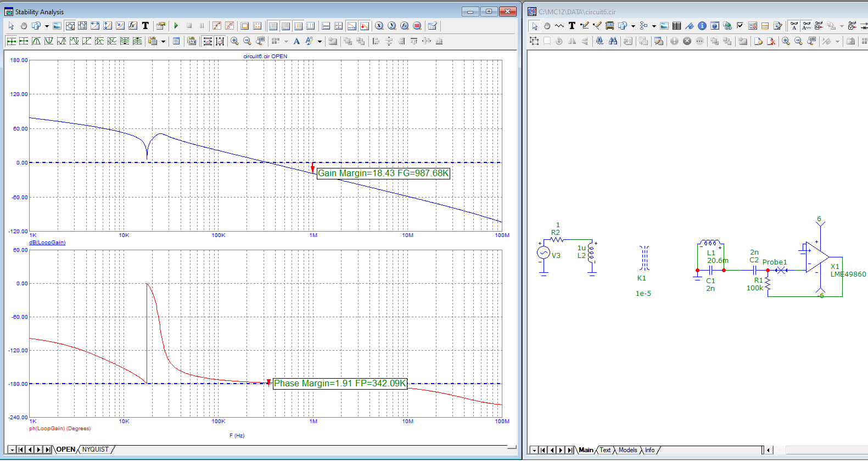Click the green Run analysis button
The height and width of the screenshot is (461, 868).
click(x=176, y=26)
